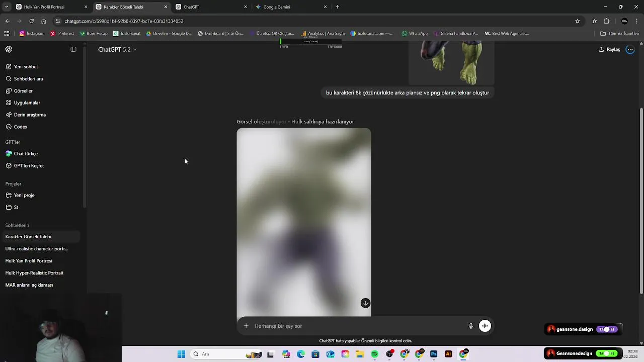Click the Paylaş share button
644x362 pixels.
[x=609, y=49]
